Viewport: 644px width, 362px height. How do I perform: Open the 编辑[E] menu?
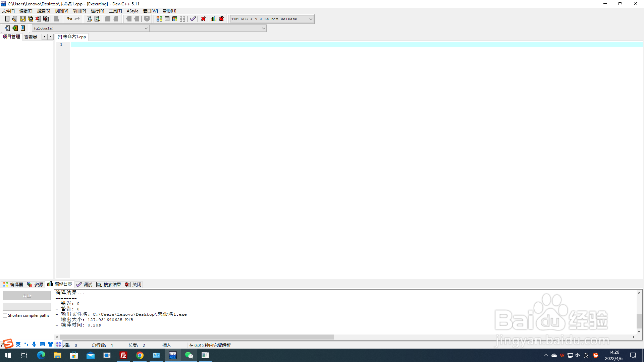[x=26, y=11]
